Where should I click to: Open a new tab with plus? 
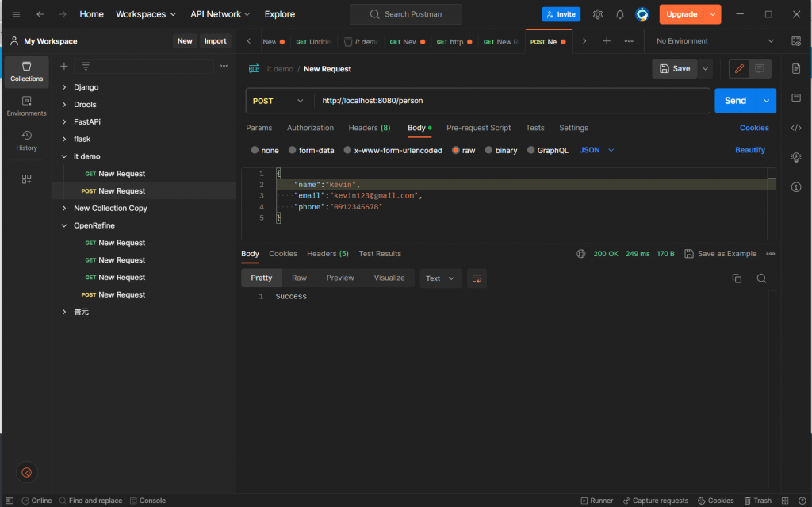click(x=607, y=41)
